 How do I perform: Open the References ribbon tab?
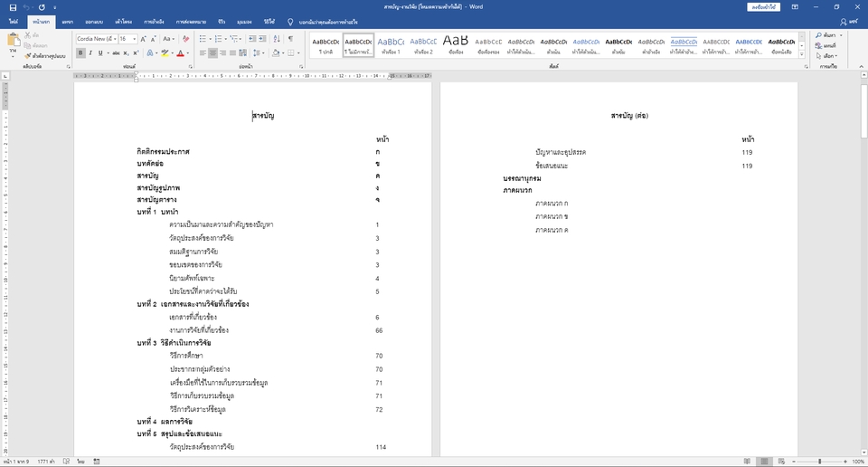pyautogui.click(x=154, y=22)
